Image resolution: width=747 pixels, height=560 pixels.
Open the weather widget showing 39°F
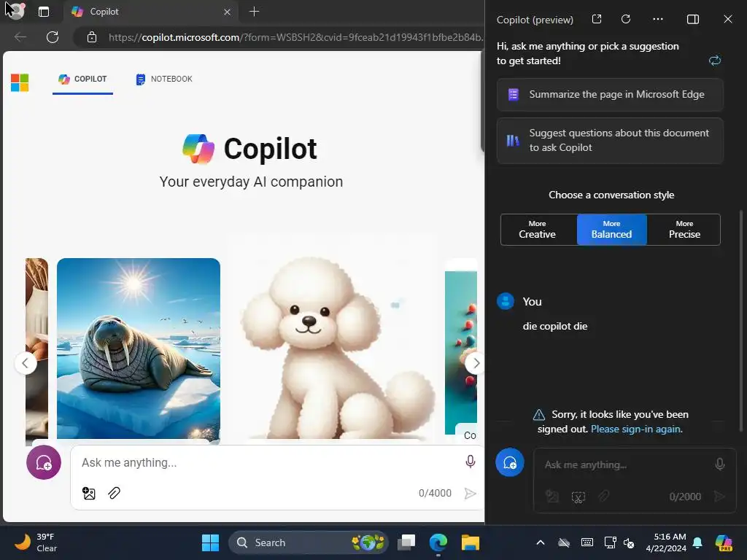tap(36, 542)
